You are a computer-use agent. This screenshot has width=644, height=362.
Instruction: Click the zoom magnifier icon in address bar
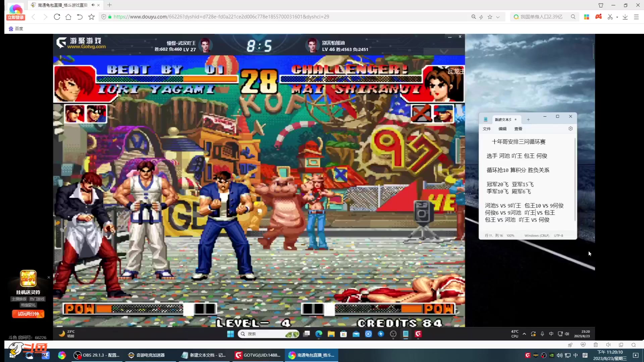pos(474,17)
